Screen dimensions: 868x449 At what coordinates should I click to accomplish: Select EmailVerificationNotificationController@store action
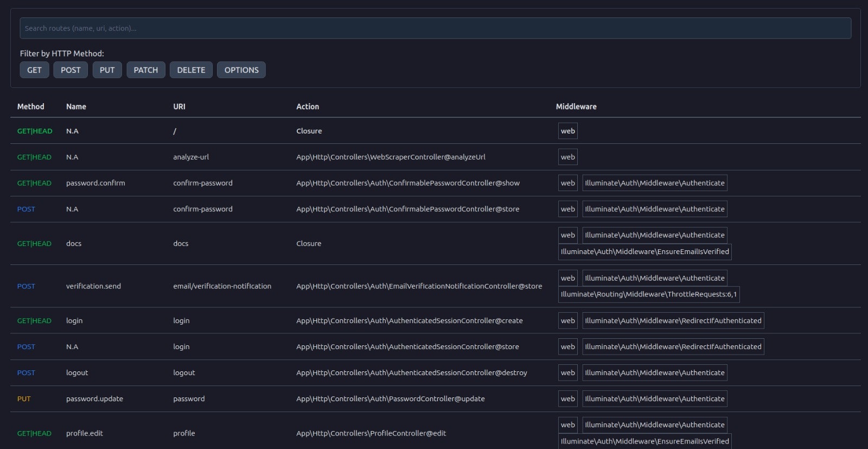tap(419, 286)
